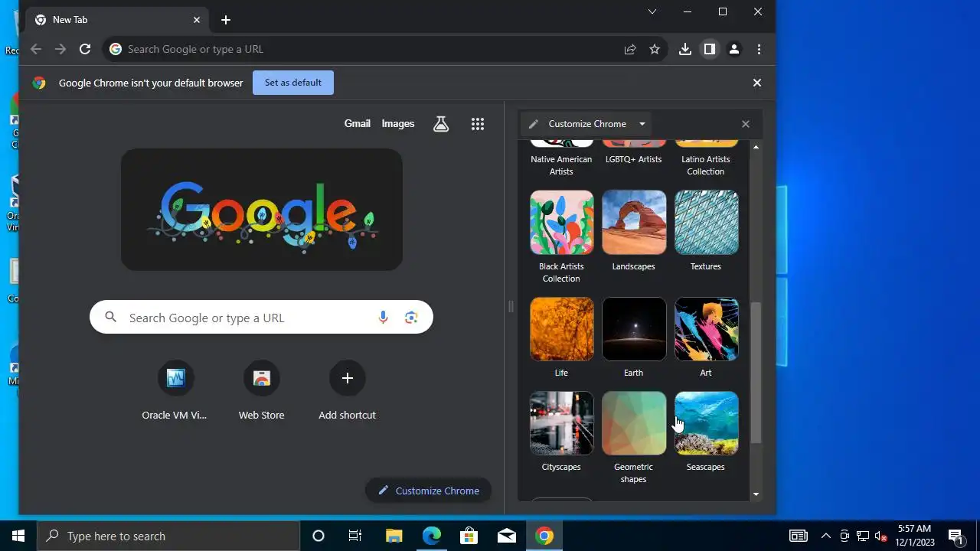
Task: Choose the Landscapes theme thumbnail
Action: [634, 222]
